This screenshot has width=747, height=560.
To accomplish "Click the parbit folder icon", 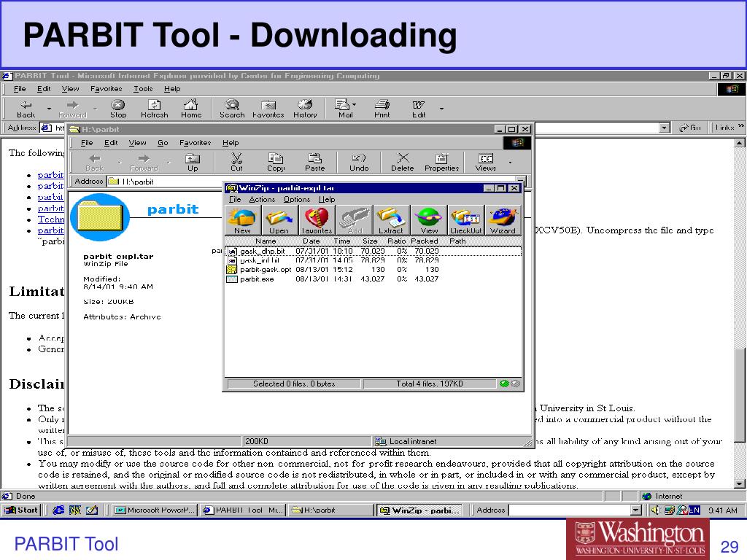I will click(100, 217).
